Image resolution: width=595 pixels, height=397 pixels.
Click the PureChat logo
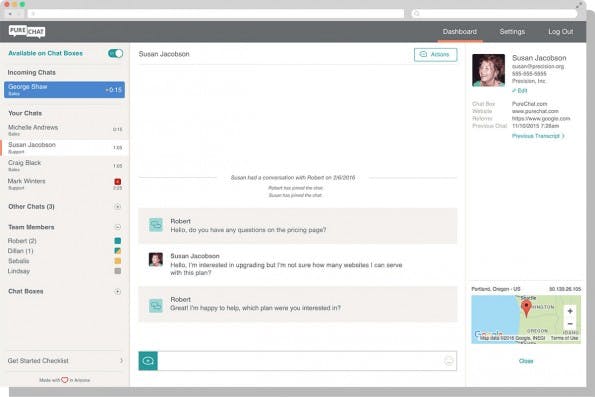(x=27, y=32)
